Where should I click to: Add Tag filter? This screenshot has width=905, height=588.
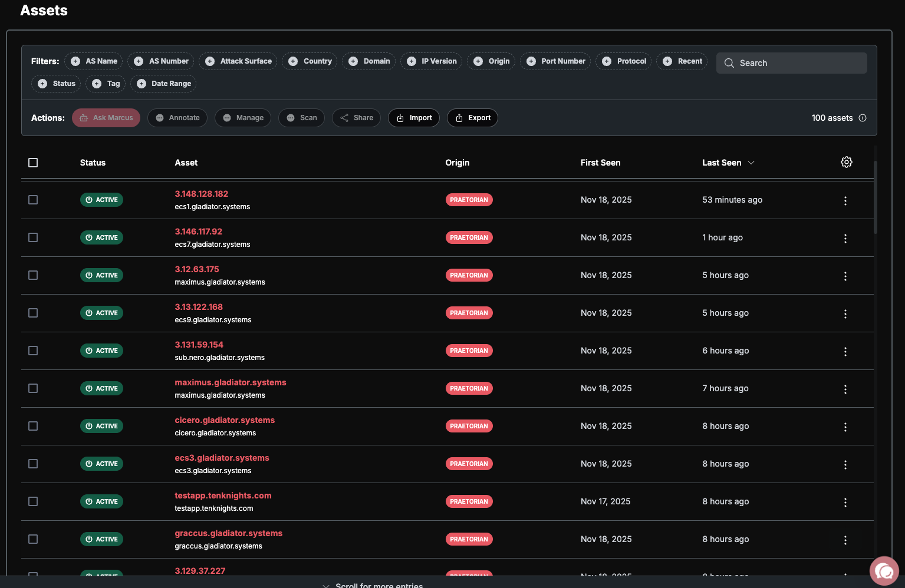point(106,84)
